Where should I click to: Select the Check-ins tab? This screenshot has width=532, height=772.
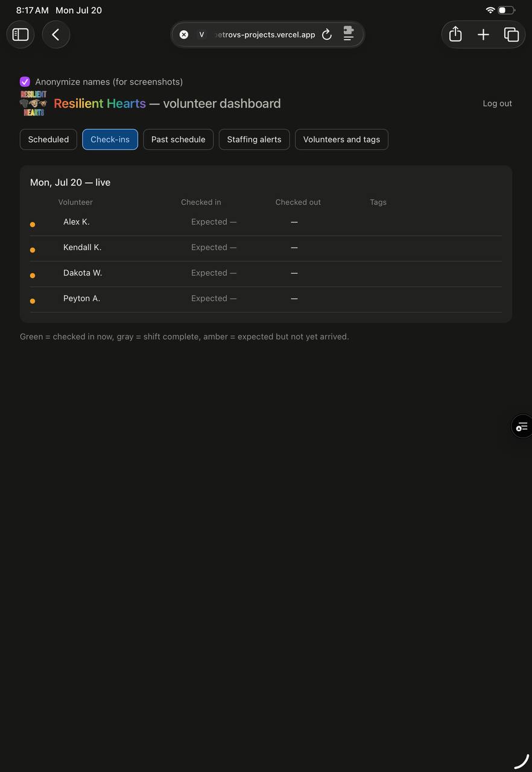click(x=110, y=139)
